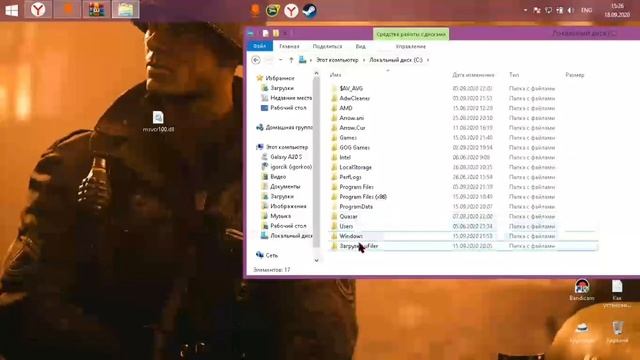This screenshot has width=640, height=360.
Task: Open the WinRAR taskbar icon
Action: point(96,10)
